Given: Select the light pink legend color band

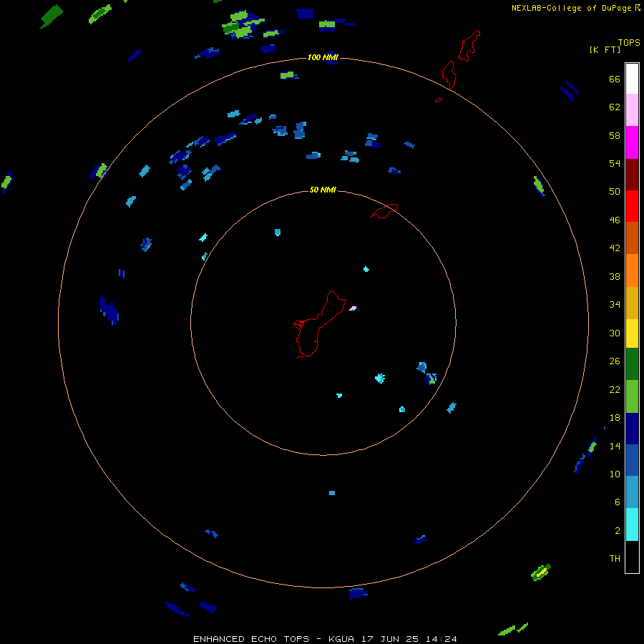Looking at the screenshot, I should (632, 110).
